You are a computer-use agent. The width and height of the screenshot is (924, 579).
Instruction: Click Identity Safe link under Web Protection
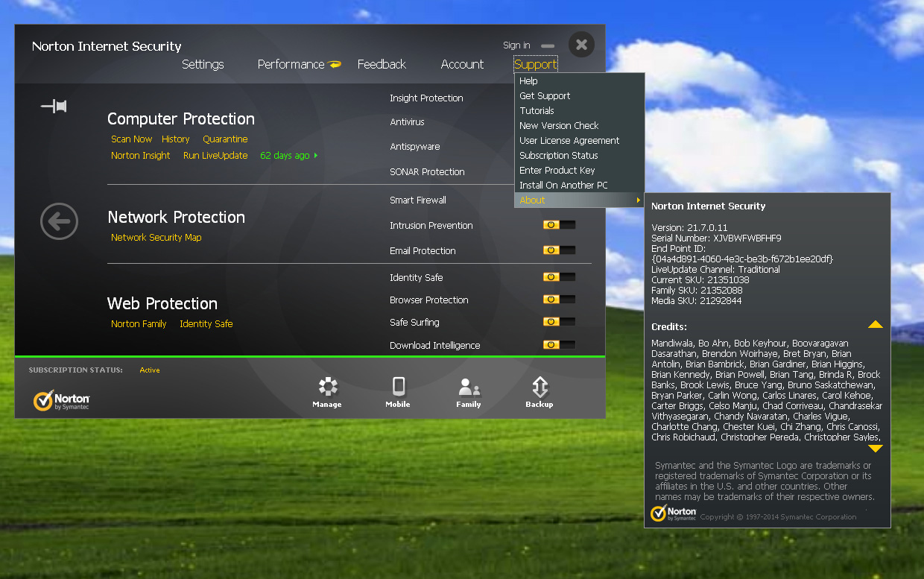(x=206, y=324)
